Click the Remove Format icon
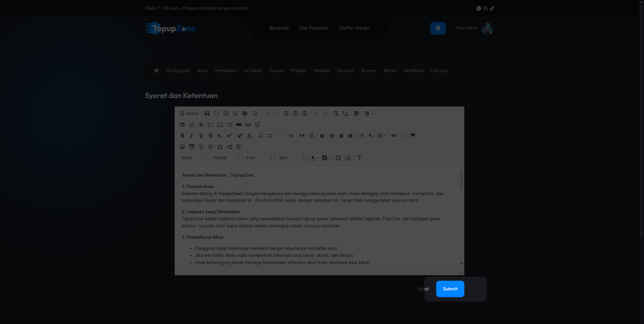 (x=249, y=136)
